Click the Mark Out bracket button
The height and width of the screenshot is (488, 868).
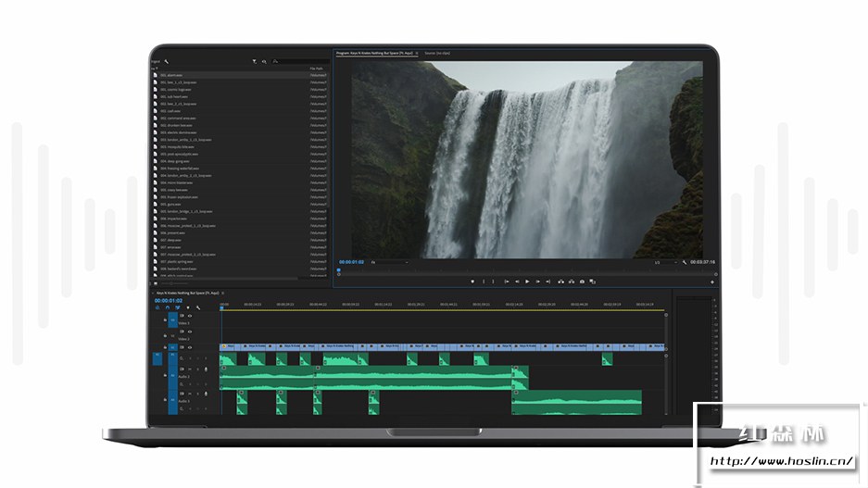click(493, 282)
